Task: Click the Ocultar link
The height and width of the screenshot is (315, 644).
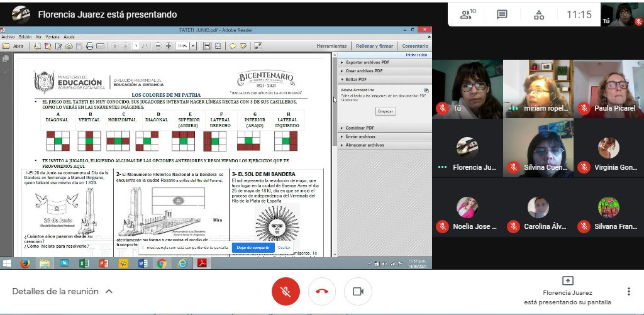Action: pyautogui.click(x=284, y=248)
